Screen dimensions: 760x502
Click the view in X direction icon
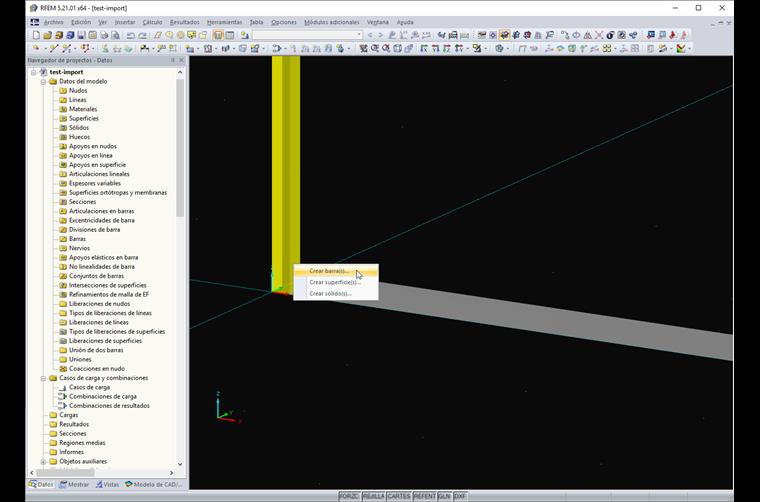point(424,48)
